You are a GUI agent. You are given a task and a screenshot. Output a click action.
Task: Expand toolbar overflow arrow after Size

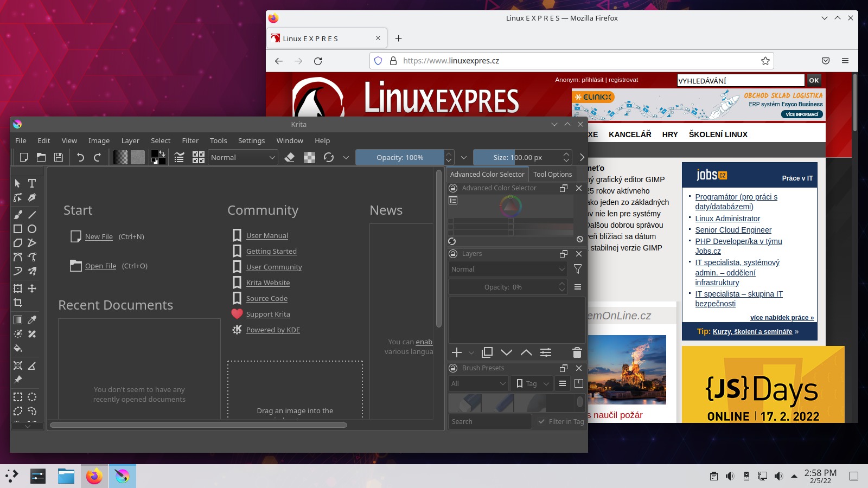coord(582,157)
